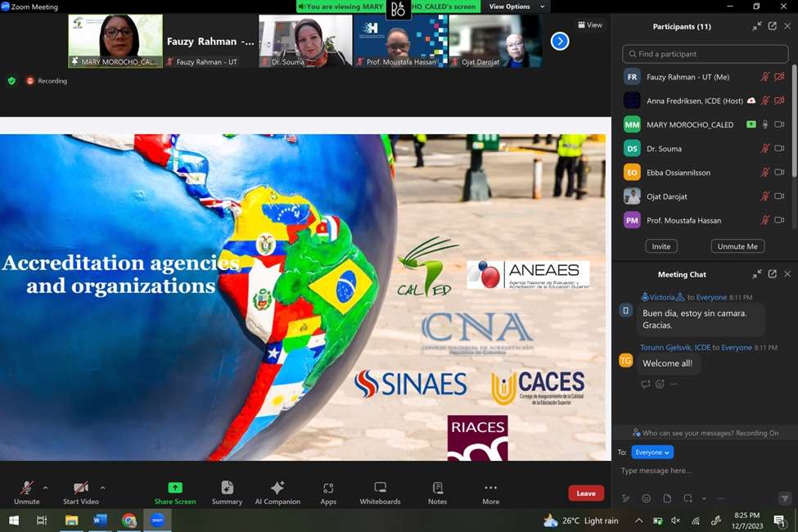Click Anna Fredriksen's cloud recording icon
Image resolution: width=798 pixels, height=532 pixels.
(x=751, y=101)
